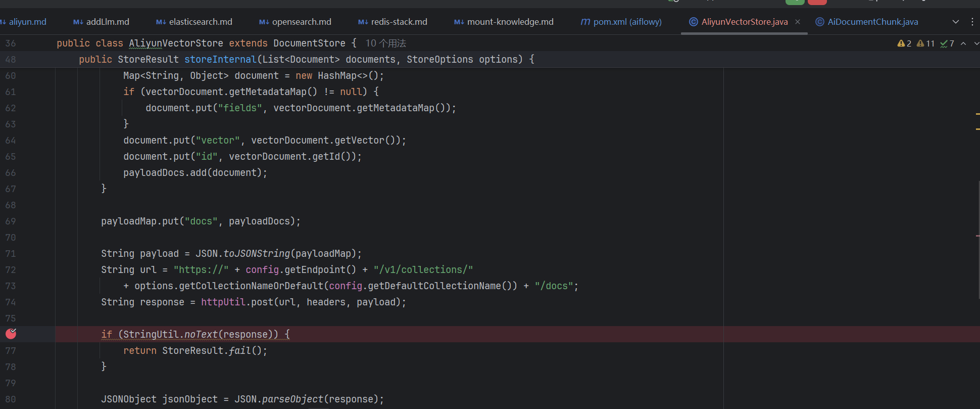This screenshot has height=409, width=980.
Task: Click the weak warning count showing 11
Action: [925, 43]
